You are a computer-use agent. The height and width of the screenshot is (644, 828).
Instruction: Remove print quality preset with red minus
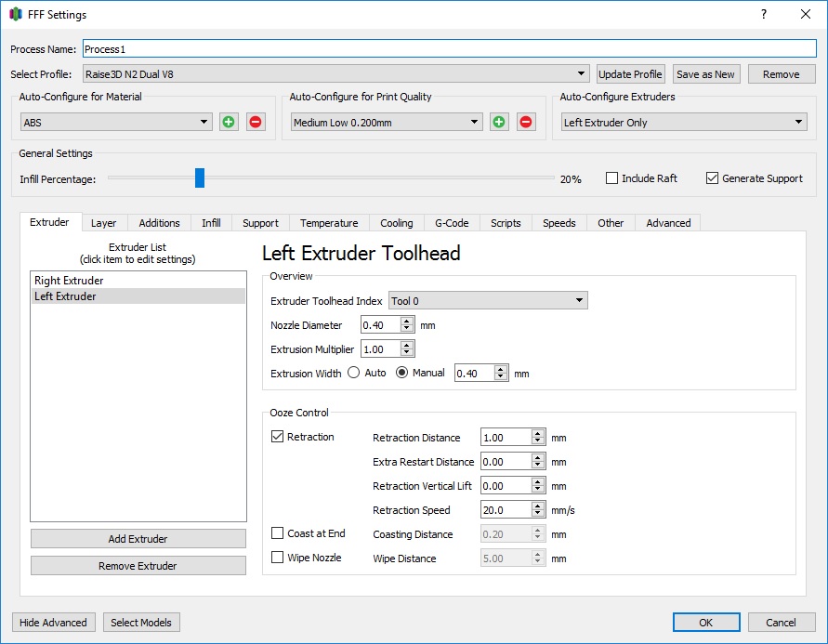coord(526,123)
